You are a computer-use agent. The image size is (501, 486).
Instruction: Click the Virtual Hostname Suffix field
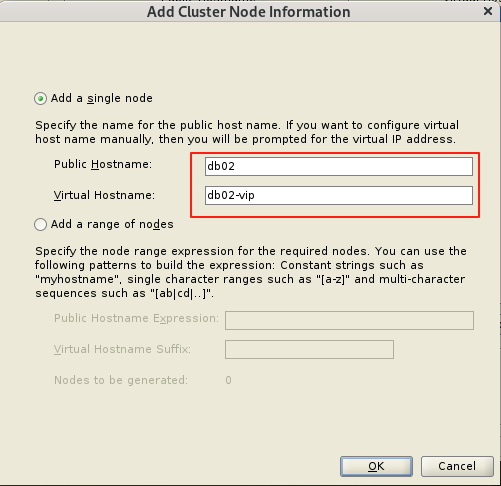(x=309, y=349)
